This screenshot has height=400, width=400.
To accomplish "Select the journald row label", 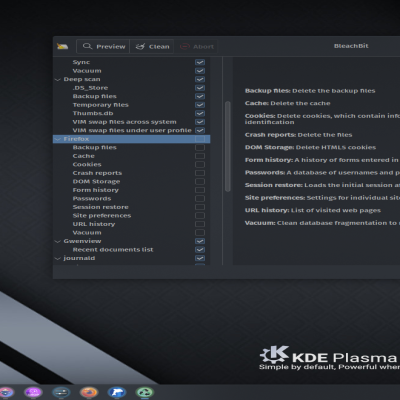I will tap(79, 258).
